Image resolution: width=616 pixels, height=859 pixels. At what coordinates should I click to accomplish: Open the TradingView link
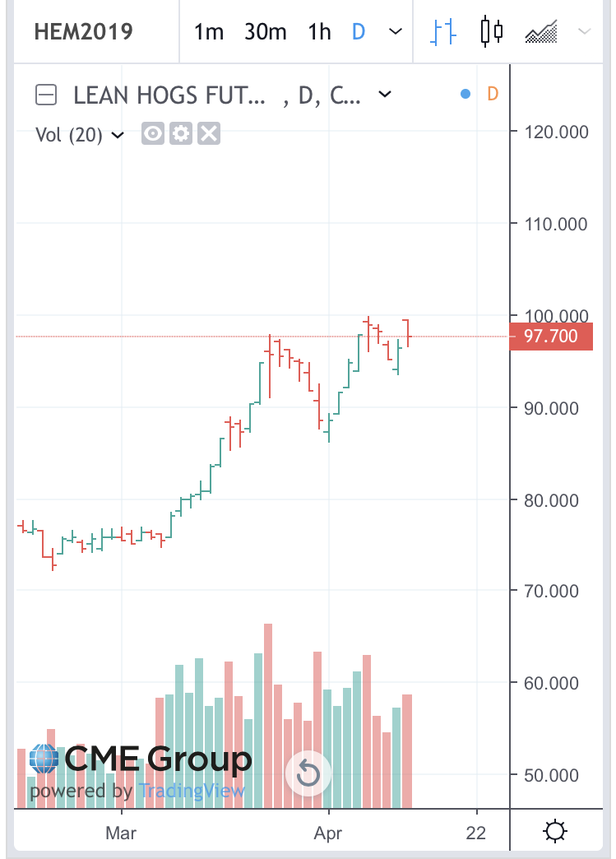tap(191, 791)
